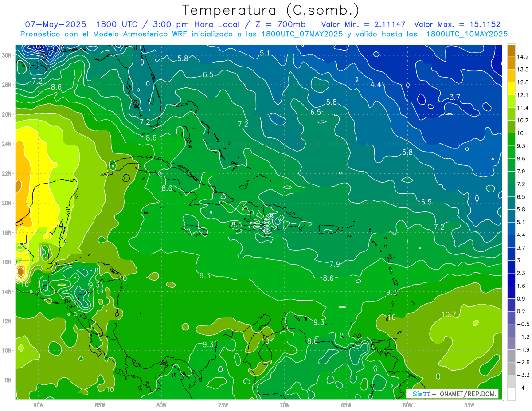Click the "60W" longitude axis label
532x411 pixels.
(x=408, y=405)
